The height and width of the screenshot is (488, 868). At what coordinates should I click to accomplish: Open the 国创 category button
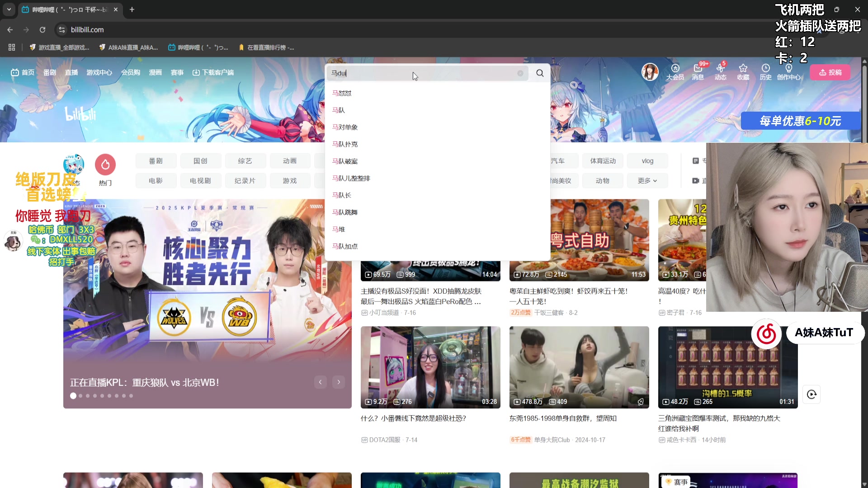point(200,161)
